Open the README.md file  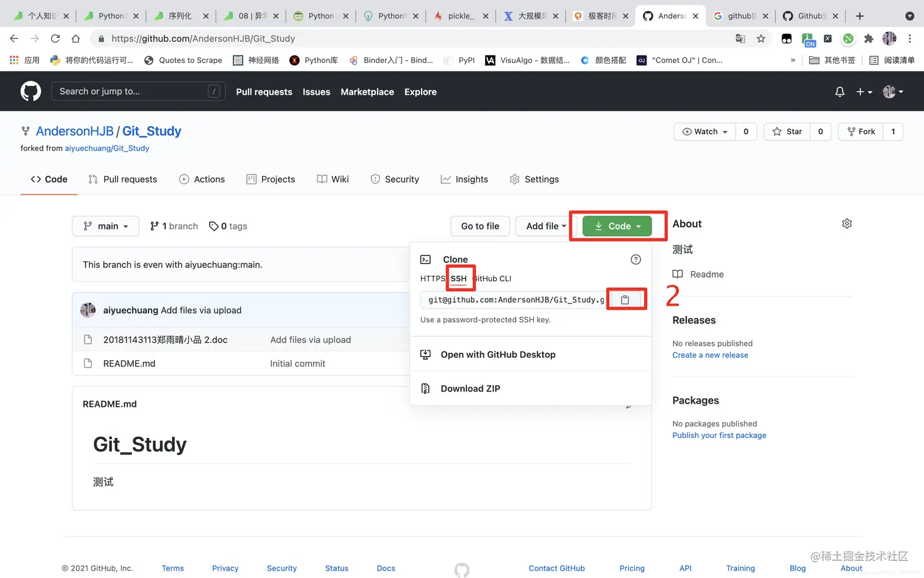click(x=129, y=363)
